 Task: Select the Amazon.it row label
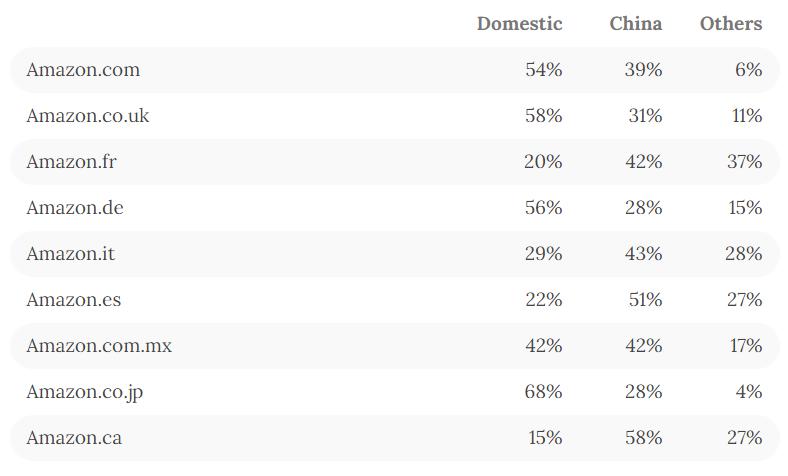pyautogui.click(x=70, y=254)
